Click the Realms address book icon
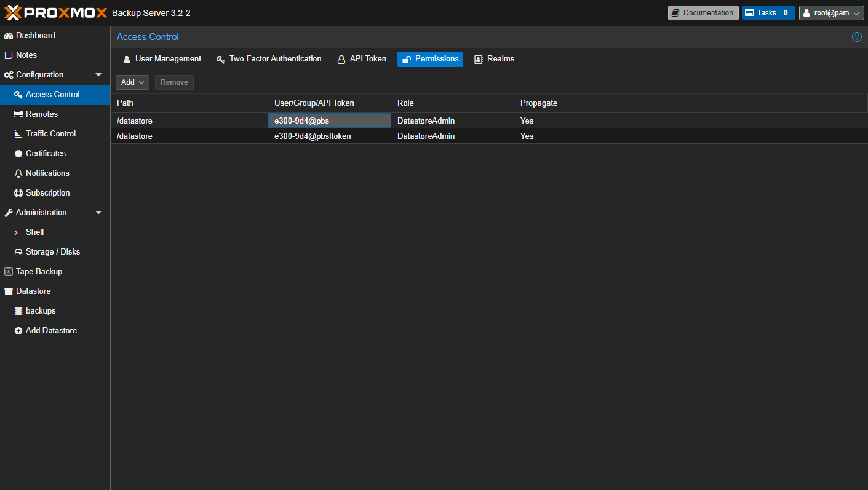The image size is (868, 490). tap(479, 60)
